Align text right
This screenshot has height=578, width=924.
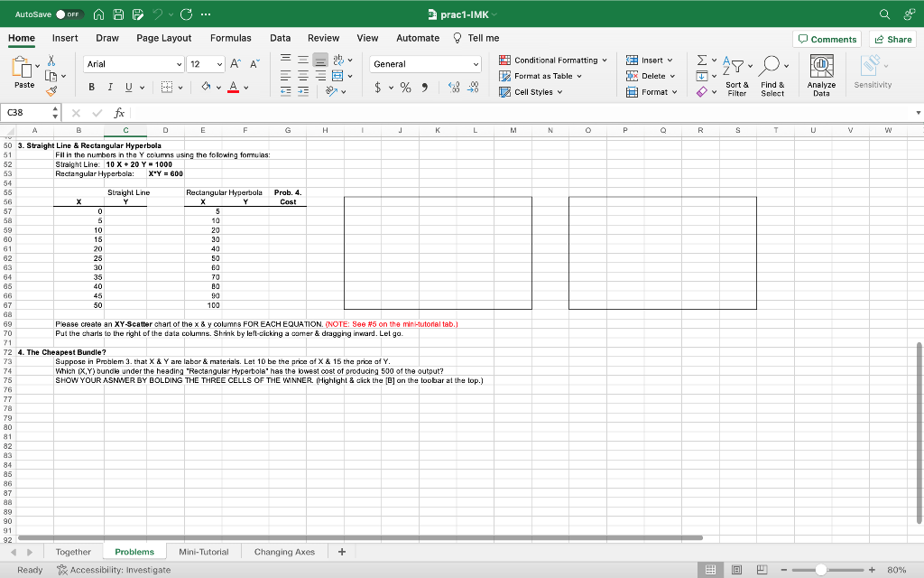(x=320, y=76)
